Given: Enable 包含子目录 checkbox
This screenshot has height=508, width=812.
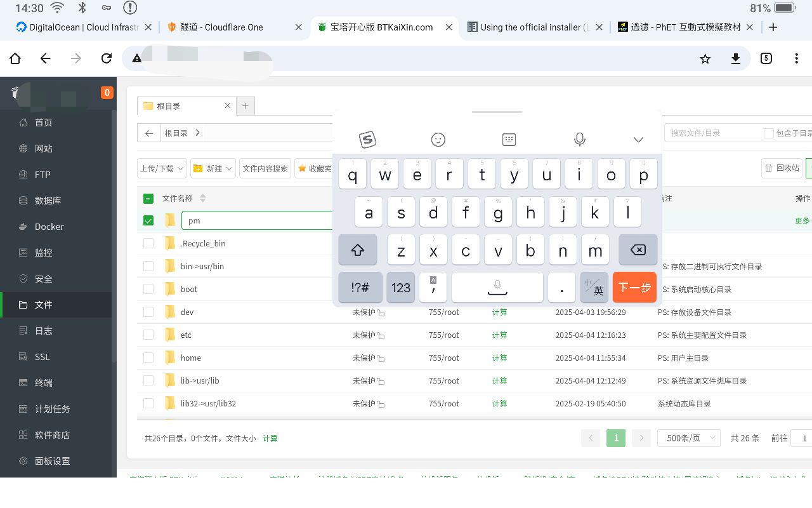Looking at the screenshot, I should click(768, 133).
